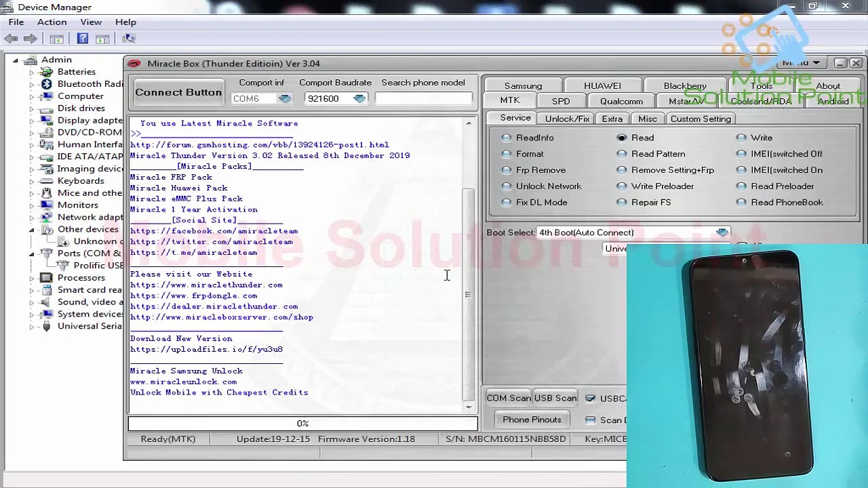Screen dimensions: 868x488
Task: Choose the Frp Remove radio option
Action: 507,170
